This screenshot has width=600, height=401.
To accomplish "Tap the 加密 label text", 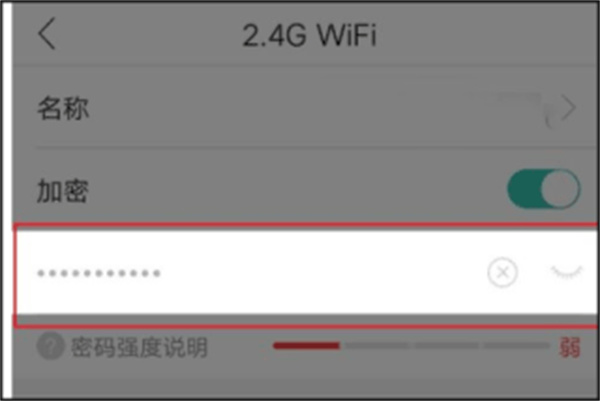I will [63, 190].
